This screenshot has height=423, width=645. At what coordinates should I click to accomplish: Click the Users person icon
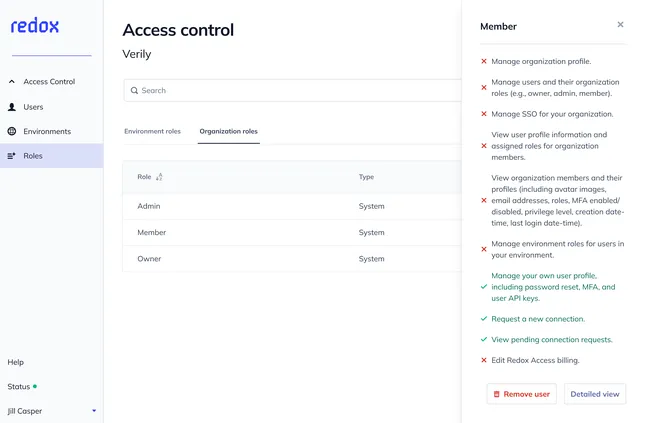click(12, 107)
